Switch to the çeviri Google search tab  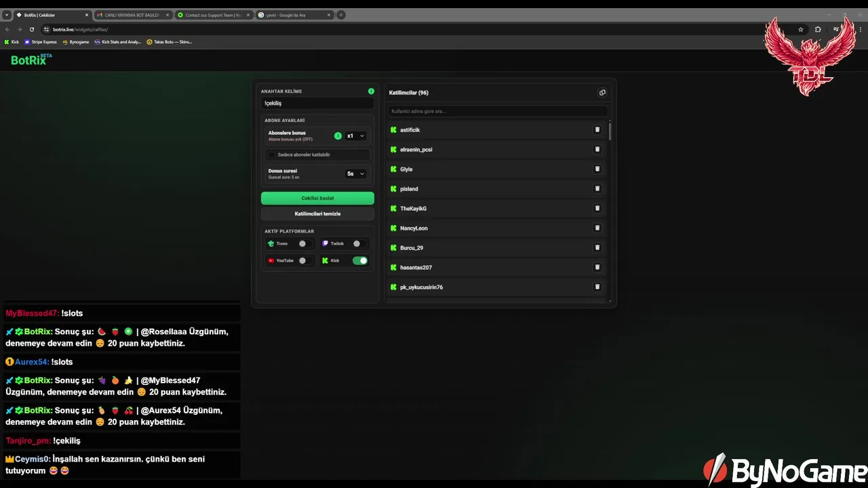[x=294, y=15]
